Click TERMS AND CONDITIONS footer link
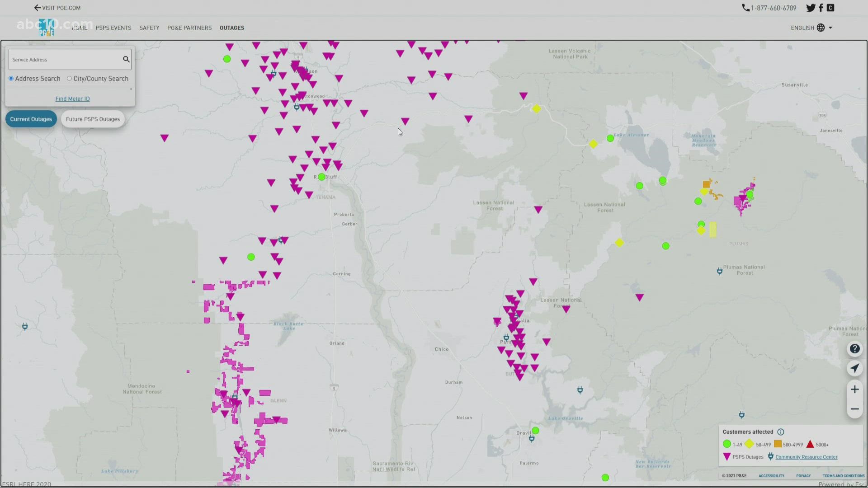868x488 pixels. coord(844,475)
